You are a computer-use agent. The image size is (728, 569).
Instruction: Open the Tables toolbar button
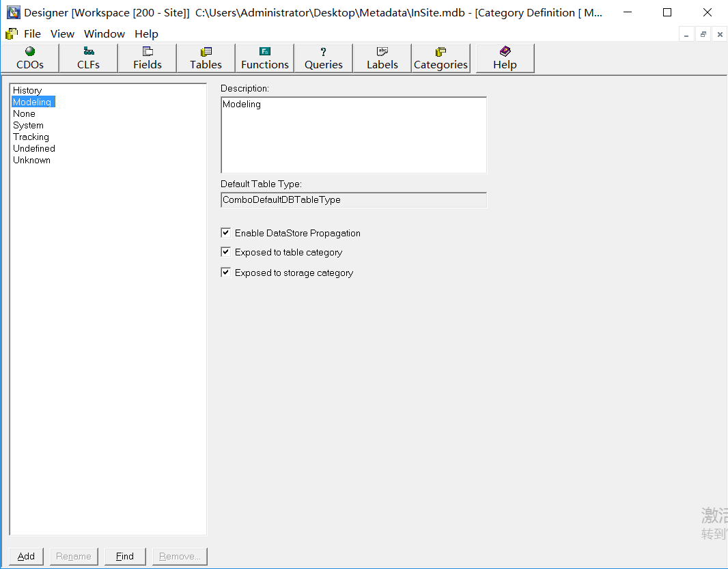tap(206, 58)
